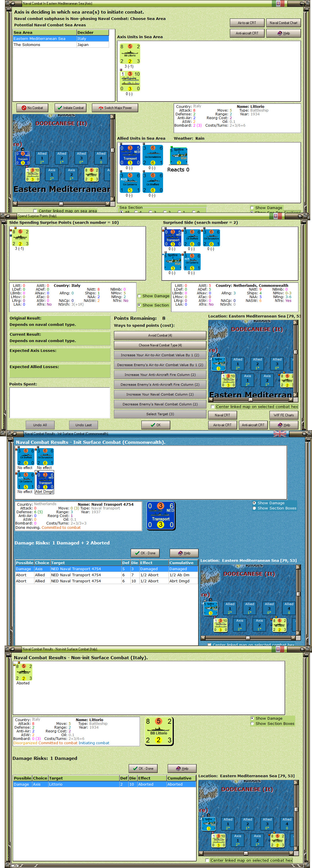
Task: Click Spitfire counter on Spend Surprise Points map
Action: (218, 364)
